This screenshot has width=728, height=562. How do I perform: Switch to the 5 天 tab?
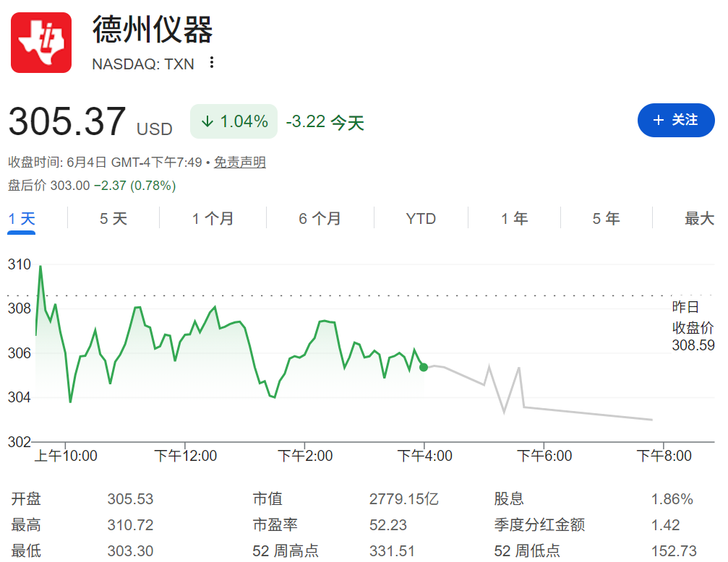[114, 218]
